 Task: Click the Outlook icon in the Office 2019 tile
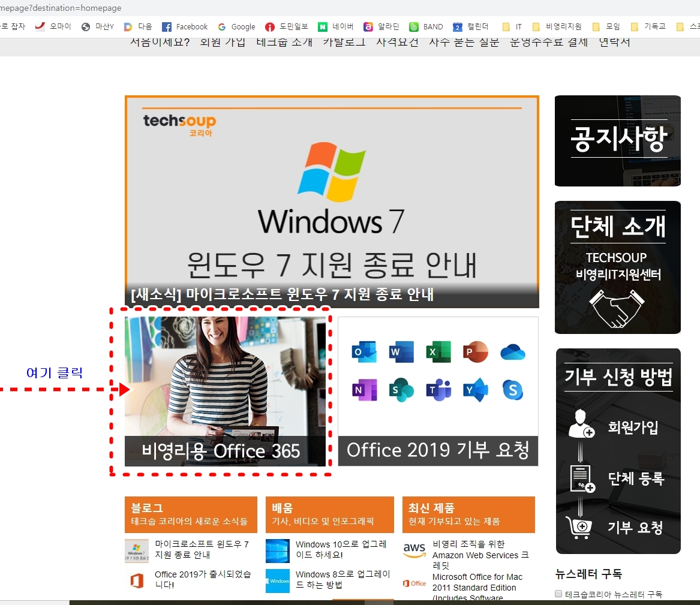pos(364,351)
